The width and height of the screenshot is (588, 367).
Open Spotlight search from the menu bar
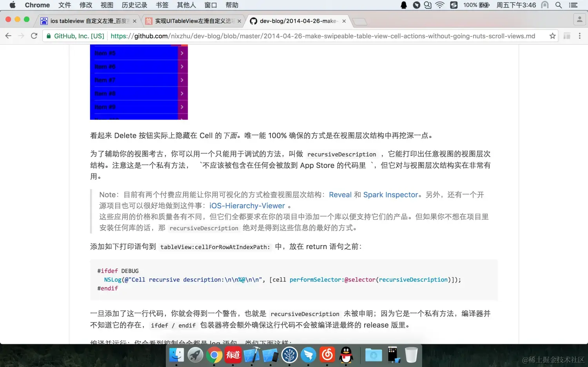click(558, 5)
